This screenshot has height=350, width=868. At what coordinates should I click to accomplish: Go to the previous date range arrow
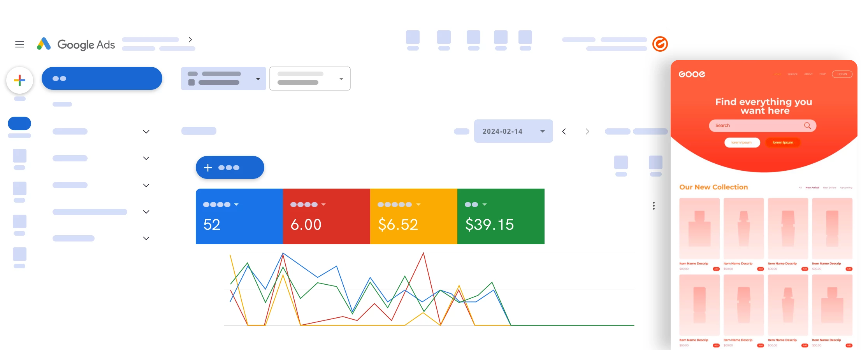point(564,131)
